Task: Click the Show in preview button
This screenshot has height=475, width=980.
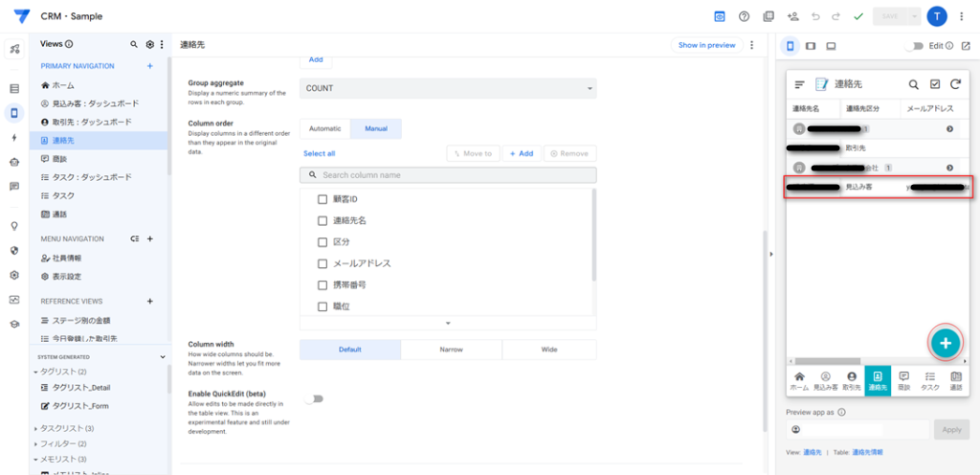Action: point(706,45)
